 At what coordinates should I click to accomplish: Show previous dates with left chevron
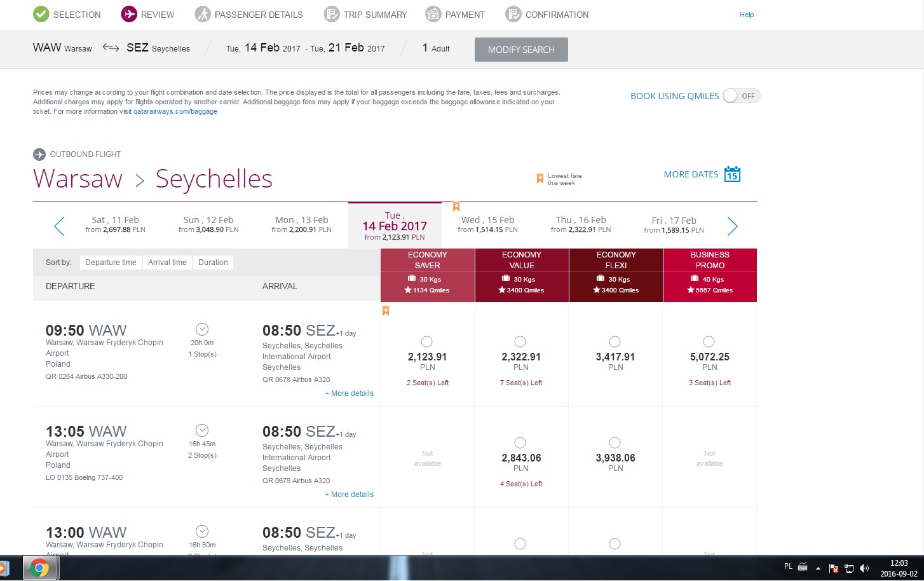point(59,226)
